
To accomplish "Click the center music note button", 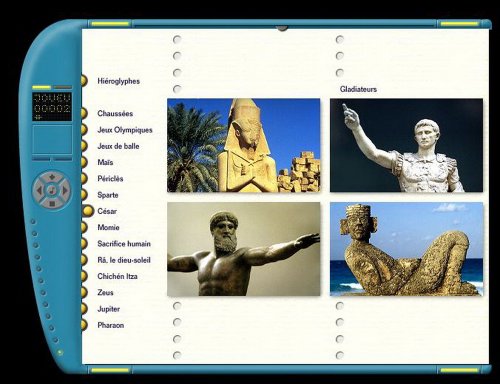I will (x=52, y=190).
